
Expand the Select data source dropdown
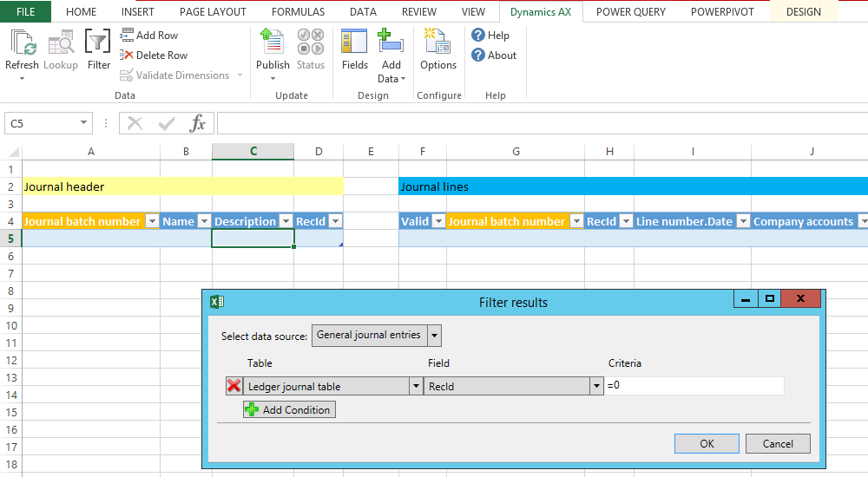pos(435,336)
